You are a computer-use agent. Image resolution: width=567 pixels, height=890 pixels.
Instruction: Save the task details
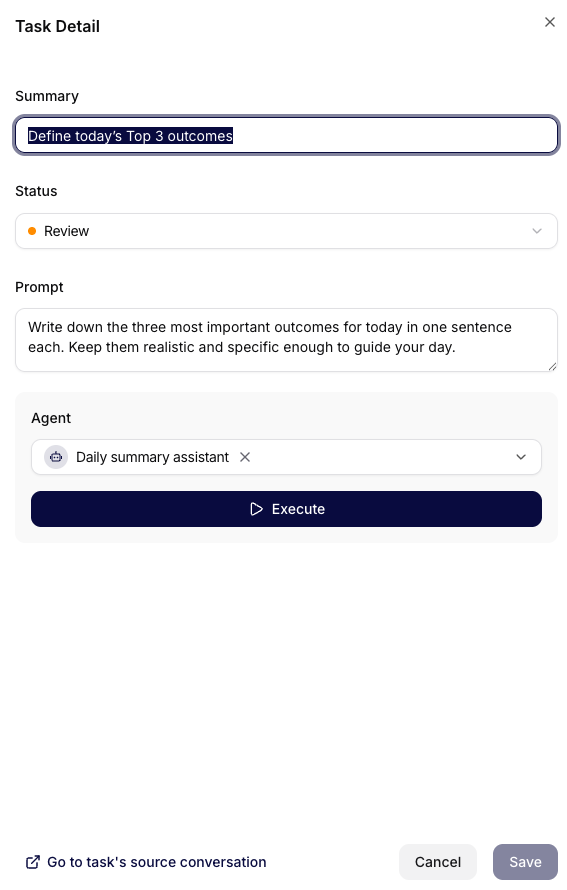(525, 862)
